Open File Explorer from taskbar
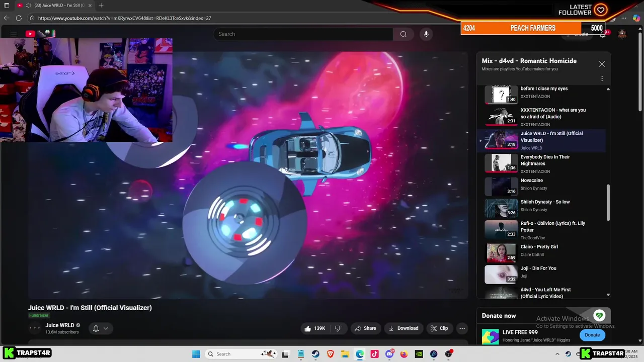 345,354
